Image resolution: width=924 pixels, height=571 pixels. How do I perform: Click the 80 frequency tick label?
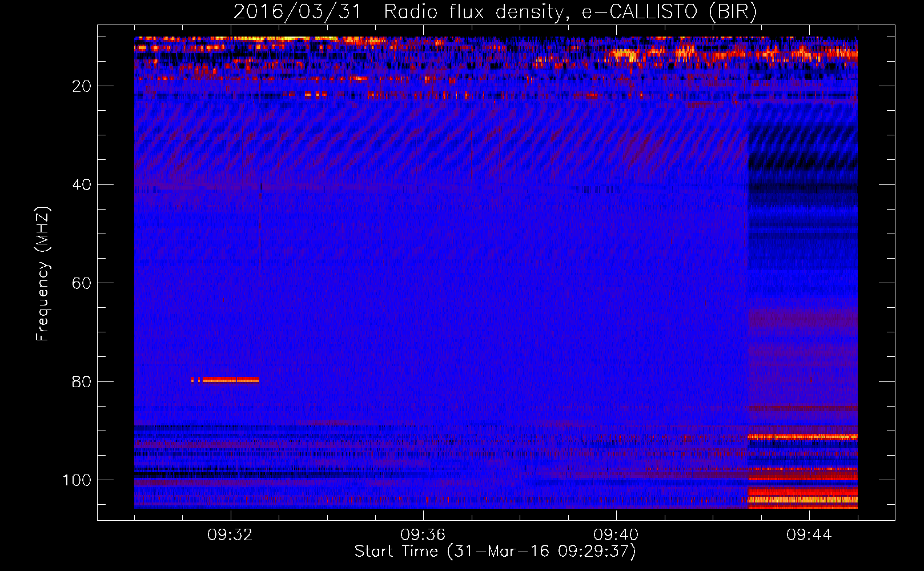[x=82, y=382]
